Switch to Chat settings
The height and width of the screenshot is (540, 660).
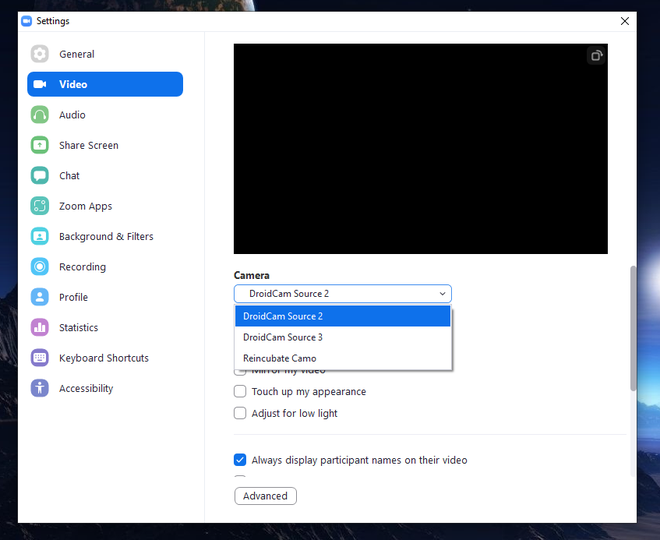105,176
